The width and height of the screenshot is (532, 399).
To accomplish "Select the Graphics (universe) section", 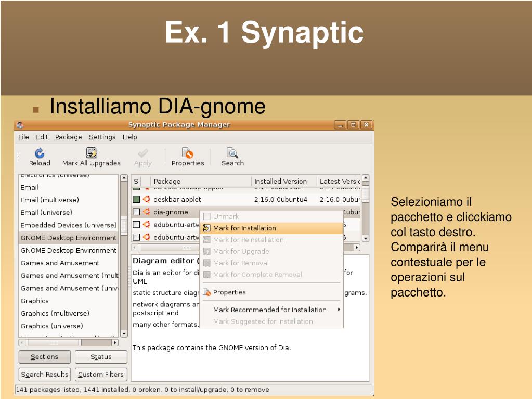I will (x=68, y=326).
